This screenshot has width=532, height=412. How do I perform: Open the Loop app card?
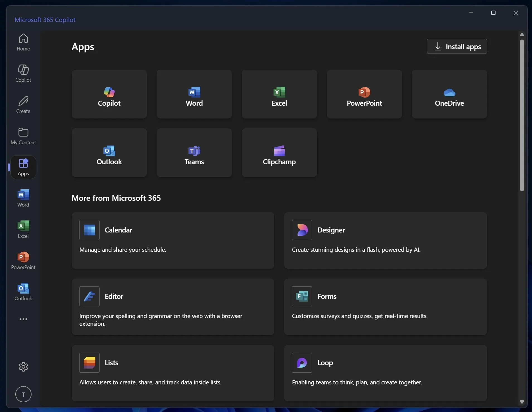pyautogui.click(x=385, y=373)
